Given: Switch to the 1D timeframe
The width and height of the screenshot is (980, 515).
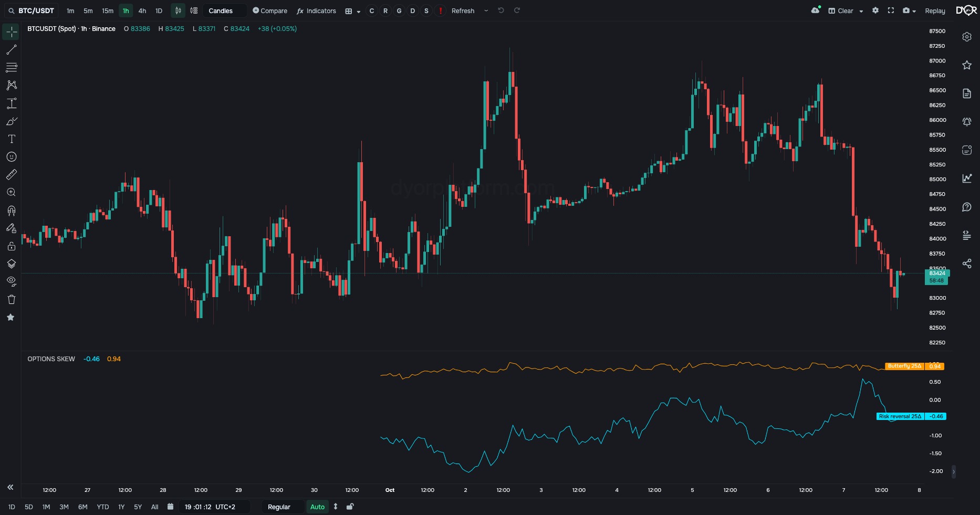Looking at the screenshot, I should click(x=159, y=10).
